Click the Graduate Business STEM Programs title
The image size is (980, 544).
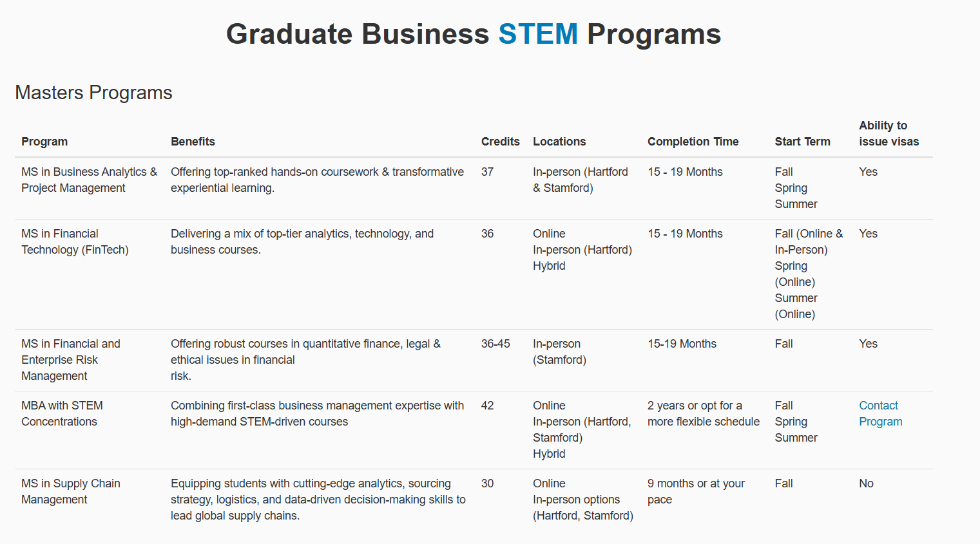coord(473,34)
